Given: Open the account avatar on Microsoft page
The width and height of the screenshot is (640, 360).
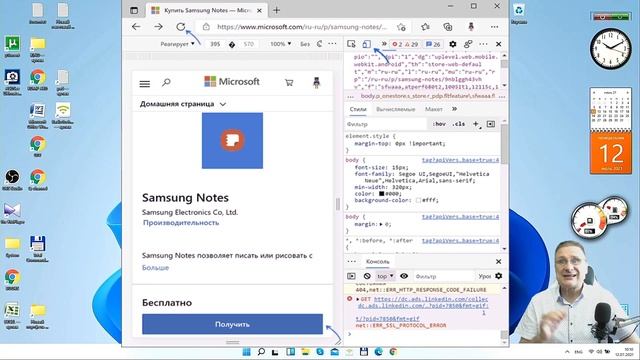Looking at the screenshot, I should point(316,82).
